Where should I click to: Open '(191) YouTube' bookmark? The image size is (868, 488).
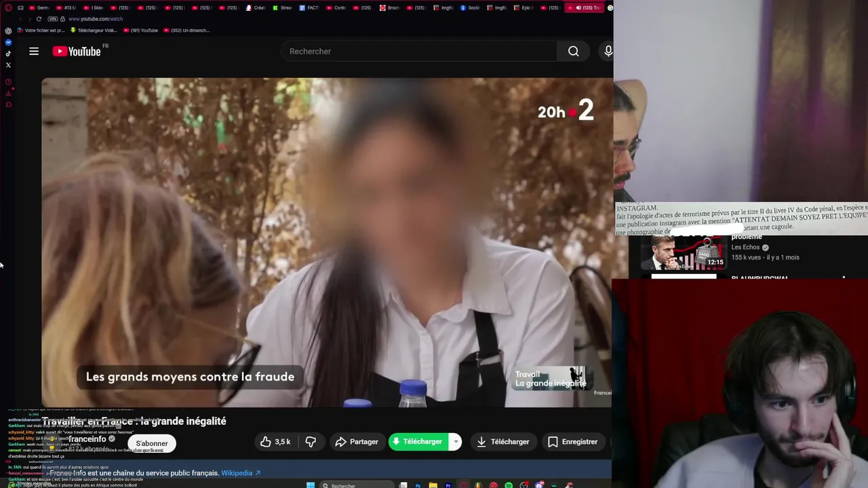point(140,30)
